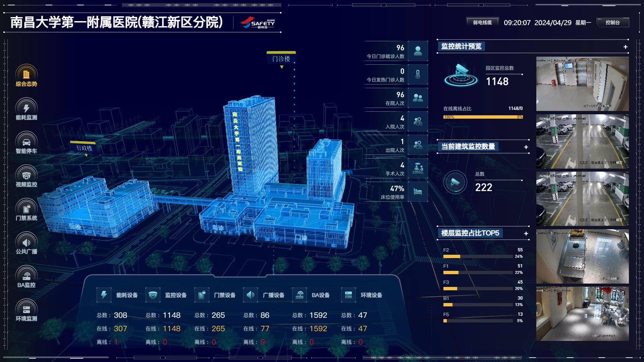644x362 pixels.
Task: Select the 门诊楼 building label
Action: coord(281,59)
